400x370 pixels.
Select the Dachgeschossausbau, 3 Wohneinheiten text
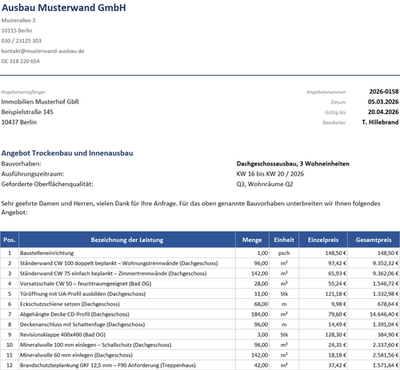tap(293, 164)
